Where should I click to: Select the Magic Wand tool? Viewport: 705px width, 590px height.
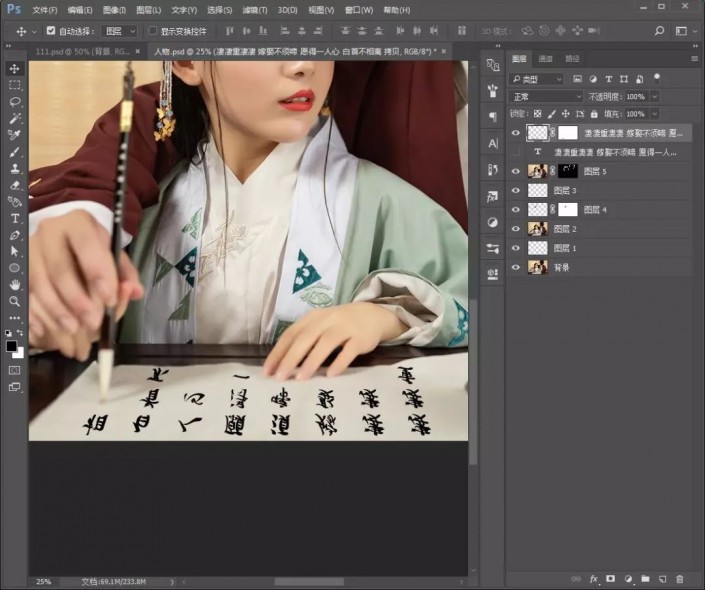(14, 119)
